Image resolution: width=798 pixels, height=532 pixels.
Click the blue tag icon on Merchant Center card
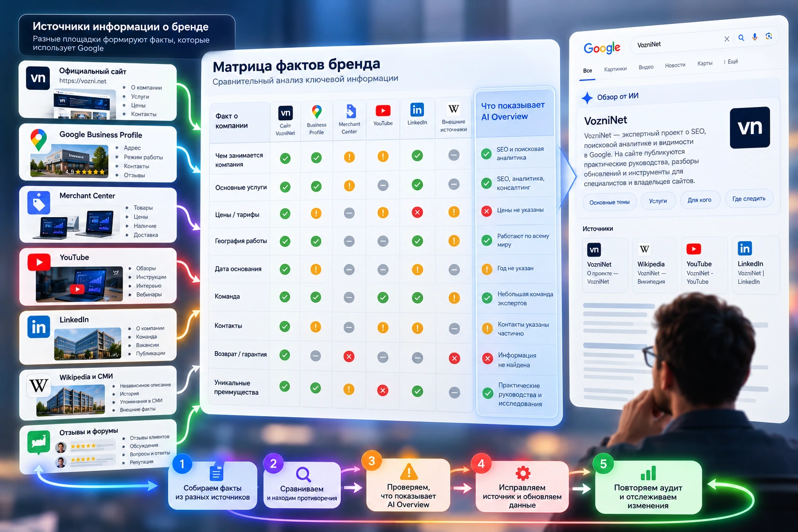(x=38, y=203)
